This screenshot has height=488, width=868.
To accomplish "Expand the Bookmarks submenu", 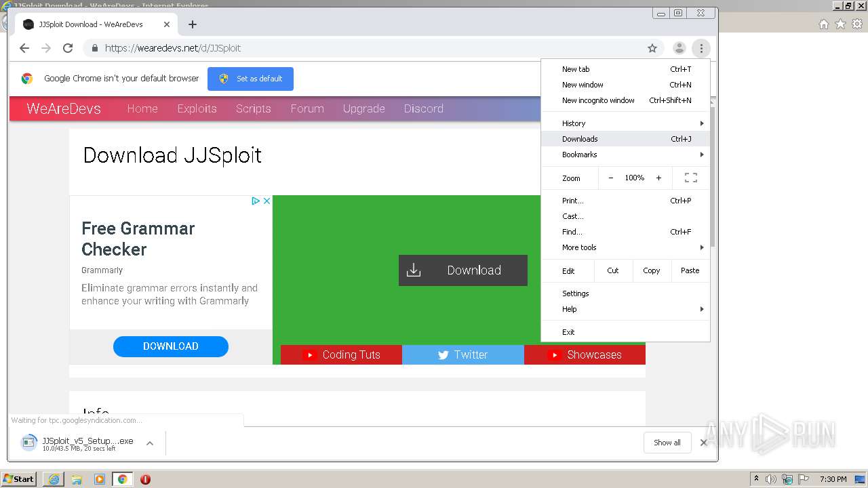I will point(625,155).
